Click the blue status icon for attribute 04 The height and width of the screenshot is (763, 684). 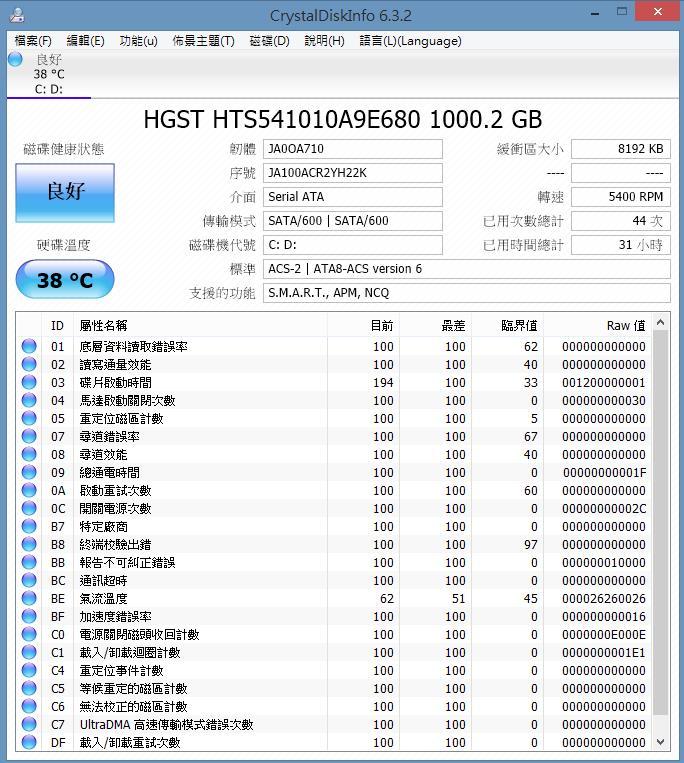(29, 400)
